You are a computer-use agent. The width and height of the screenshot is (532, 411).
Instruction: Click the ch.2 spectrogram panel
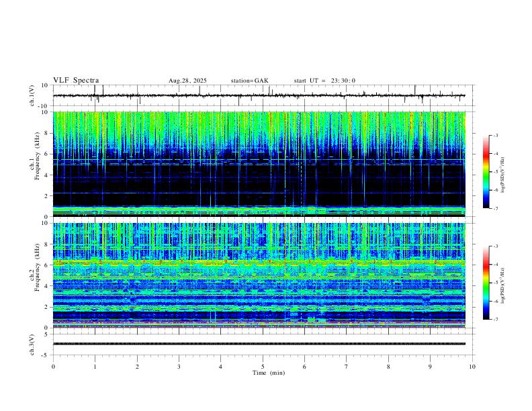259,275
